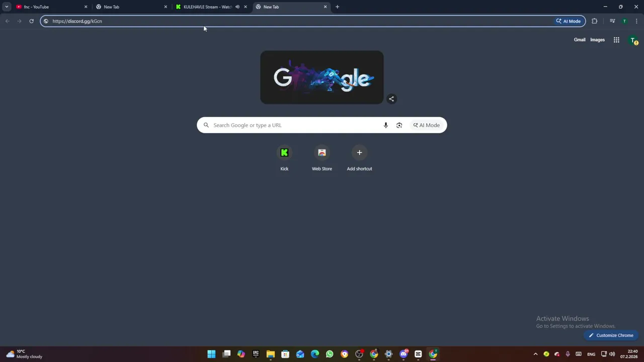This screenshot has height=362, width=644.
Task: Show hidden tray icons with the chevron
Action: (535, 354)
